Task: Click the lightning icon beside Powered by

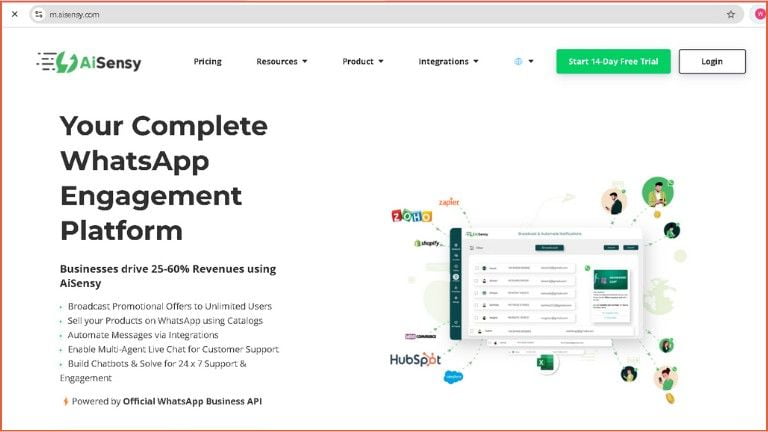Action: (x=66, y=401)
